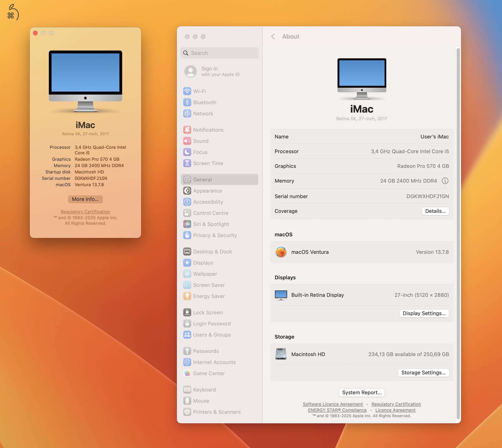Image resolution: width=502 pixels, height=448 pixels.
Task: Open Mouse icon in sidebar
Action: (x=187, y=401)
